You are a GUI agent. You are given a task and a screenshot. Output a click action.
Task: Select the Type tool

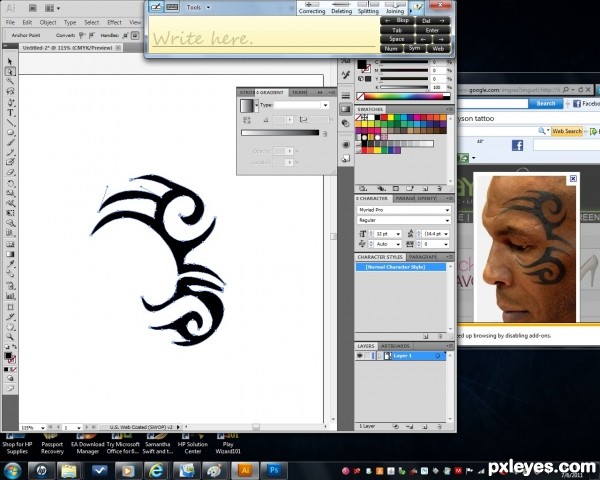click(x=10, y=113)
